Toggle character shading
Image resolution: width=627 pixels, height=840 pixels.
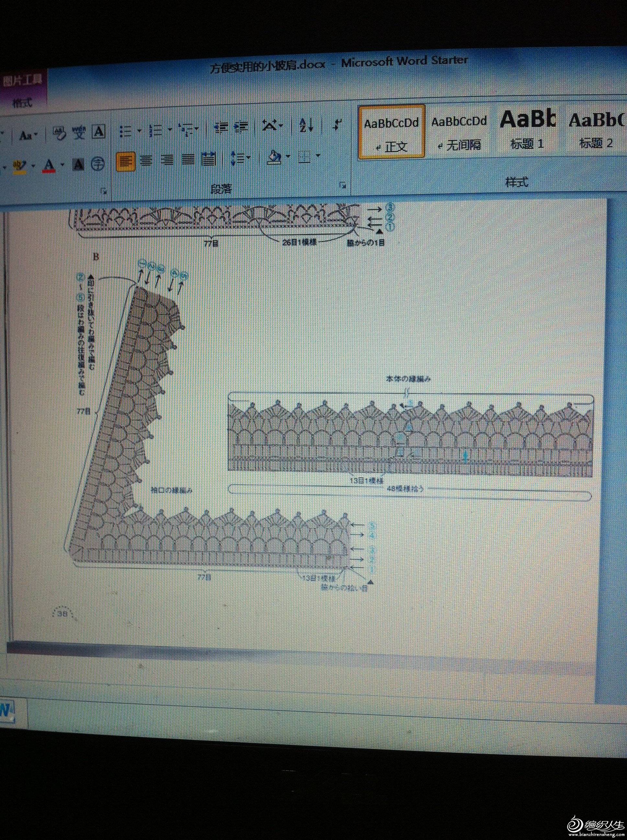(x=79, y=164)
